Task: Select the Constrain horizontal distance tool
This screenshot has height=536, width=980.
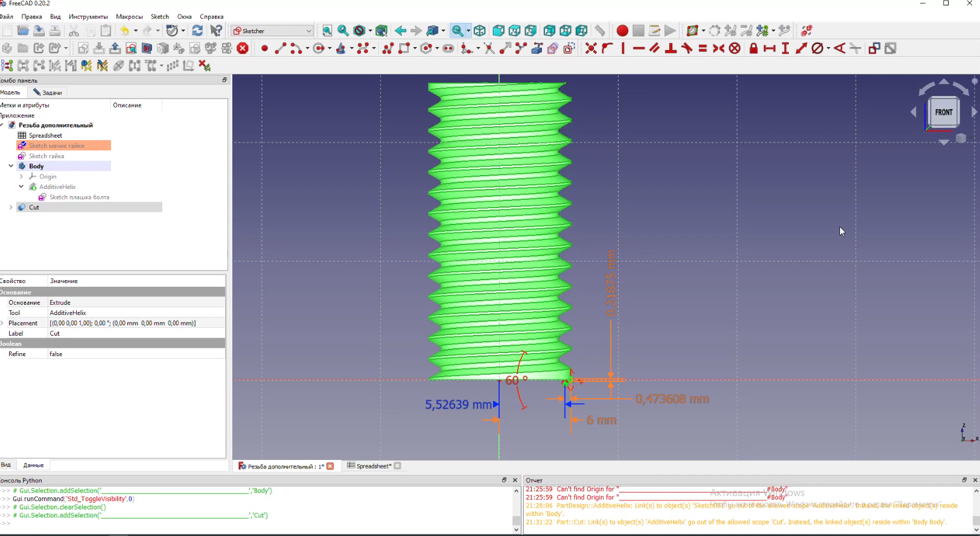Action: point(769,49)
